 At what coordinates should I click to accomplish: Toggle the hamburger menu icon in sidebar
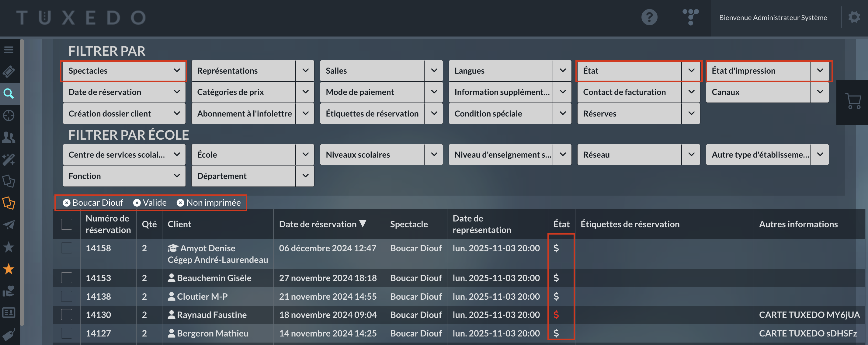[9, 50]
